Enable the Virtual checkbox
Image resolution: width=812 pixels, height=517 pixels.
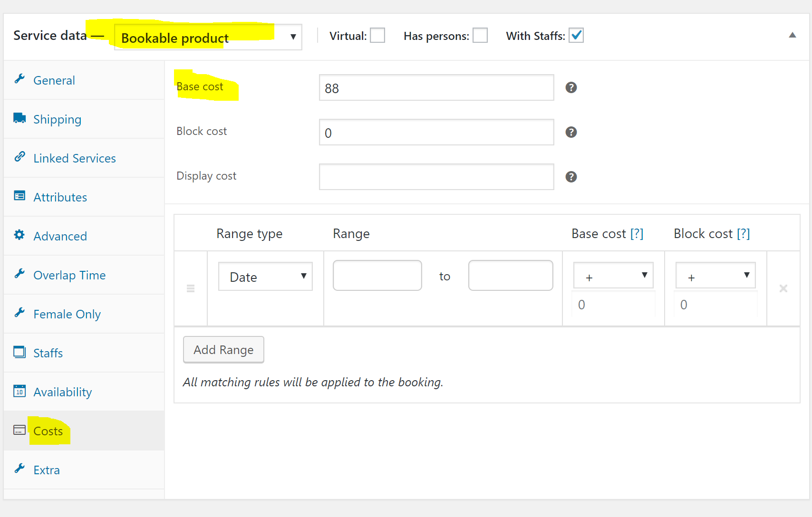377,36
